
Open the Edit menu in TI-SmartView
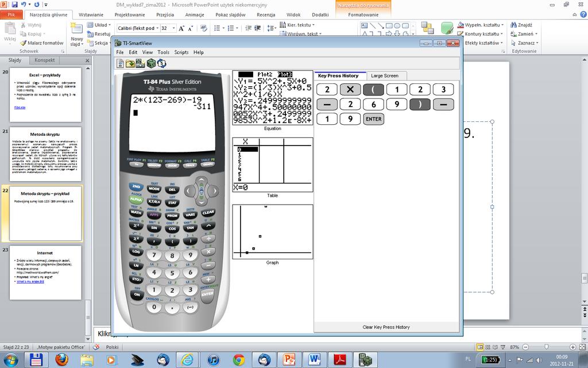[x=133, y=52]
